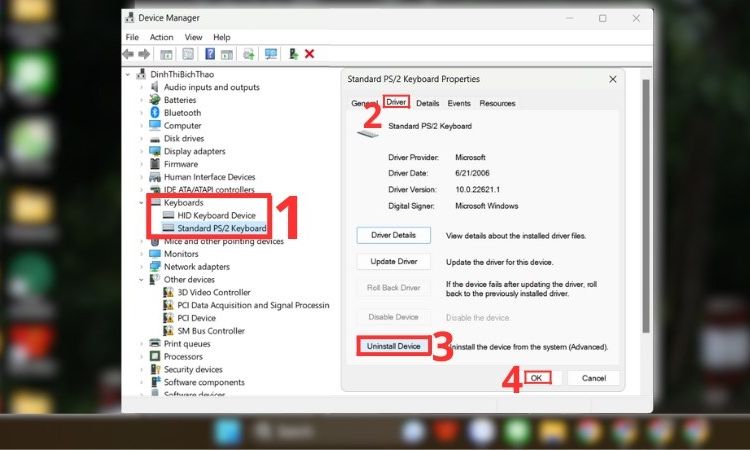Click the Uninstall Device button
Image resolution: width=750 pixels, height=450 pixels.
tap(393, 346)
